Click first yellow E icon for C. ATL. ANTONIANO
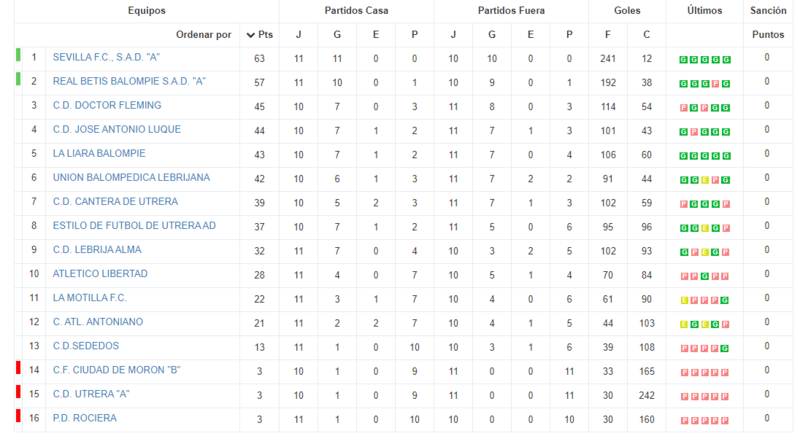800x436 pixels. pos(684,324)
